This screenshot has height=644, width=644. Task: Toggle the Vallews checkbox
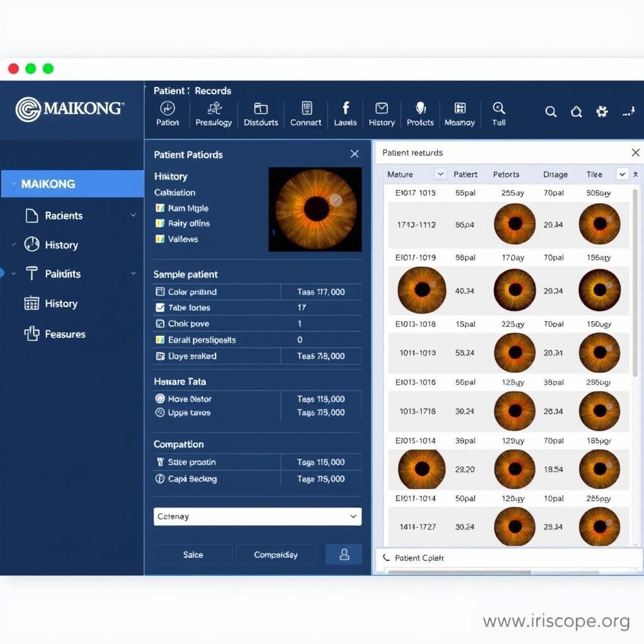[x=160, y=238]
